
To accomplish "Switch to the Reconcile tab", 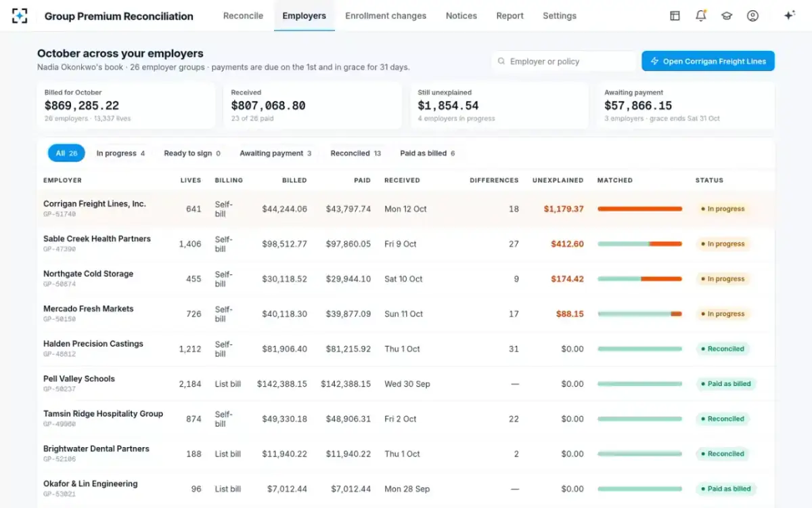I will click(x=243, y=16).
